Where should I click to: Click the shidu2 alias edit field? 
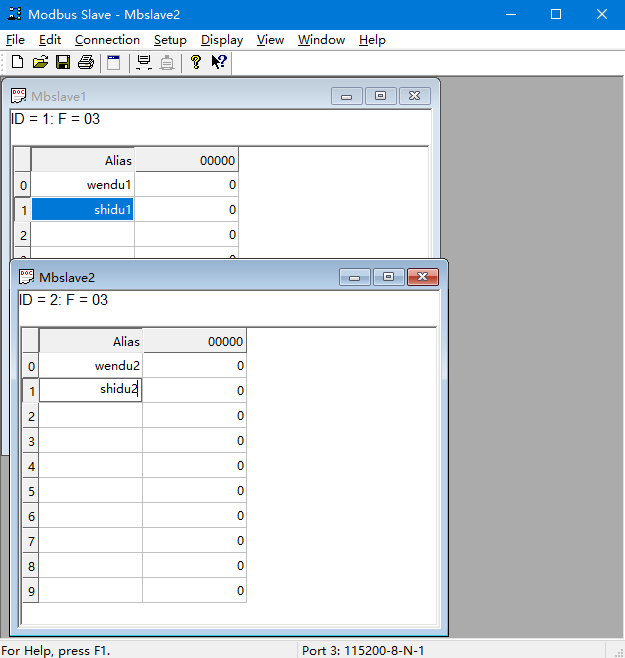coord(91,390)
